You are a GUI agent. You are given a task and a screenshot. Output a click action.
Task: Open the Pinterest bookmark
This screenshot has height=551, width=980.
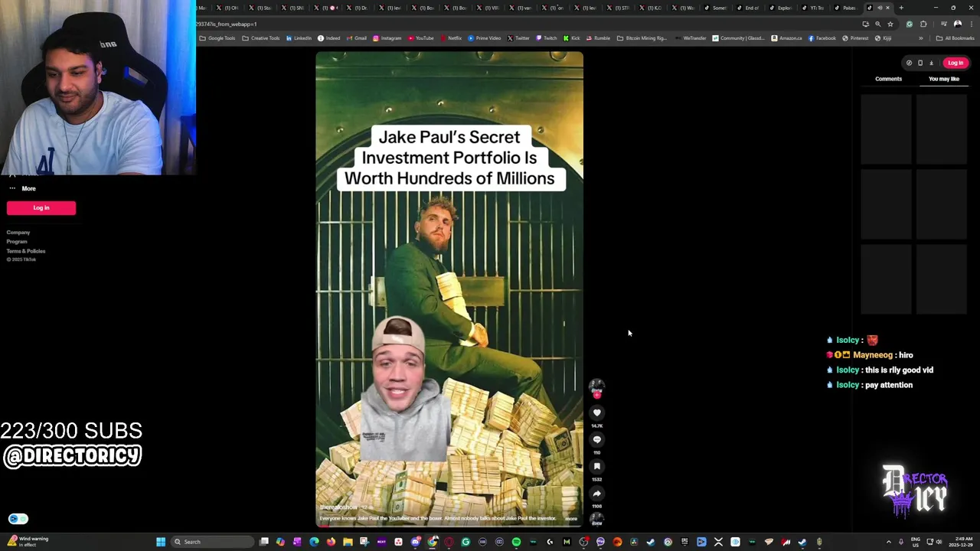(855, 38)
